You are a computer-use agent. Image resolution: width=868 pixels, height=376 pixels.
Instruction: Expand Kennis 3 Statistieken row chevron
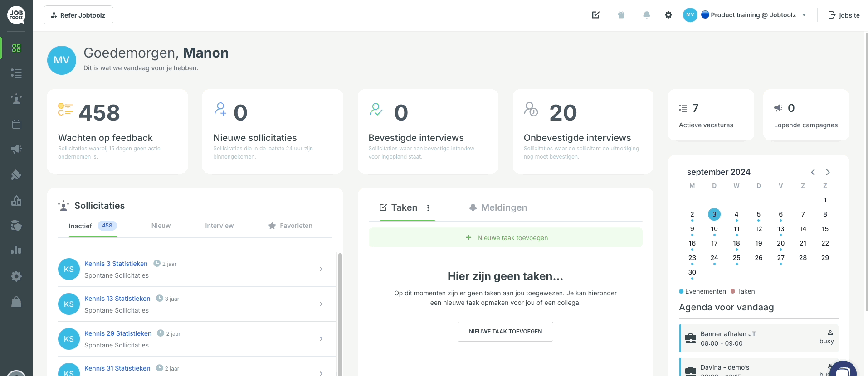321,269
